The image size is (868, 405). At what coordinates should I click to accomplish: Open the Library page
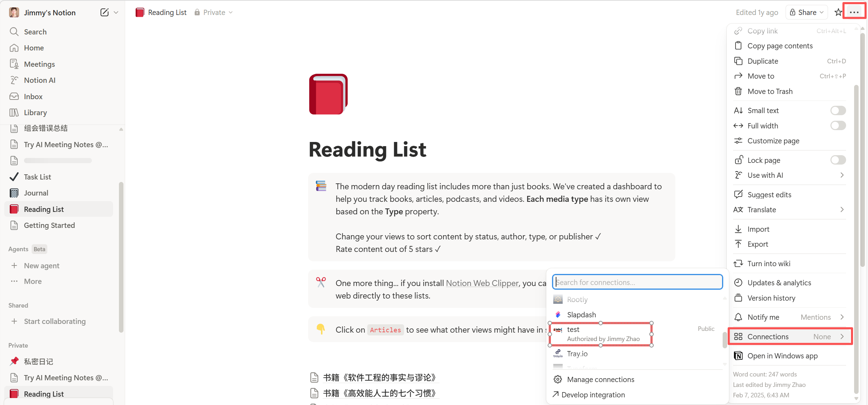point(35,112)
